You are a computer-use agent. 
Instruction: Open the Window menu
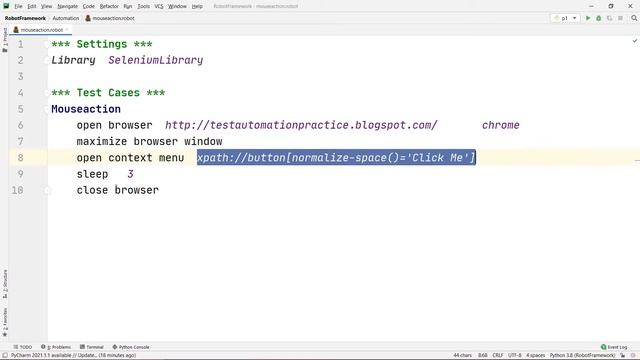[177, 7]
